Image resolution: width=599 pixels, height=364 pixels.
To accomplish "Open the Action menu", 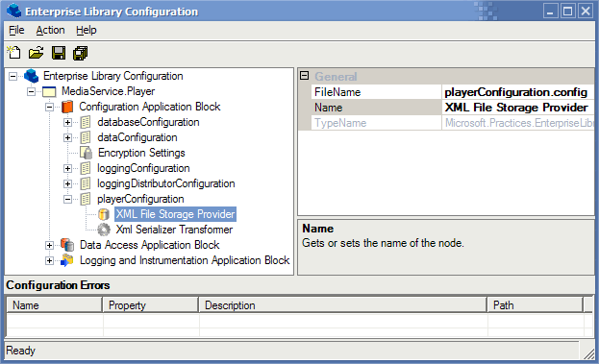I will (x=50, y=30).
